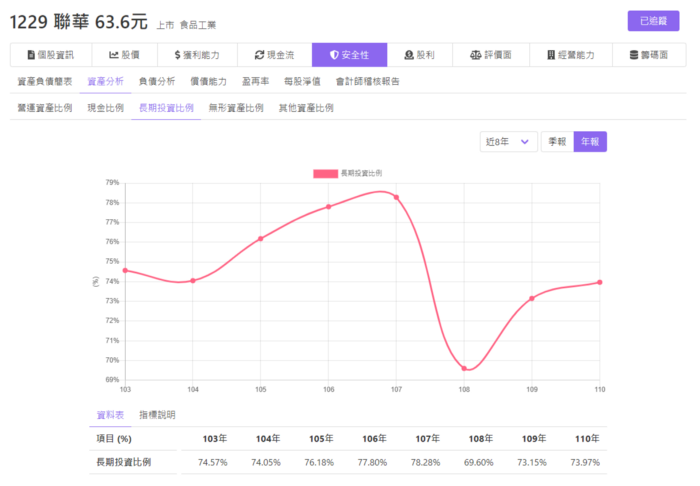
Task: Switch to the 股價 tab
Action: [125, 55]
